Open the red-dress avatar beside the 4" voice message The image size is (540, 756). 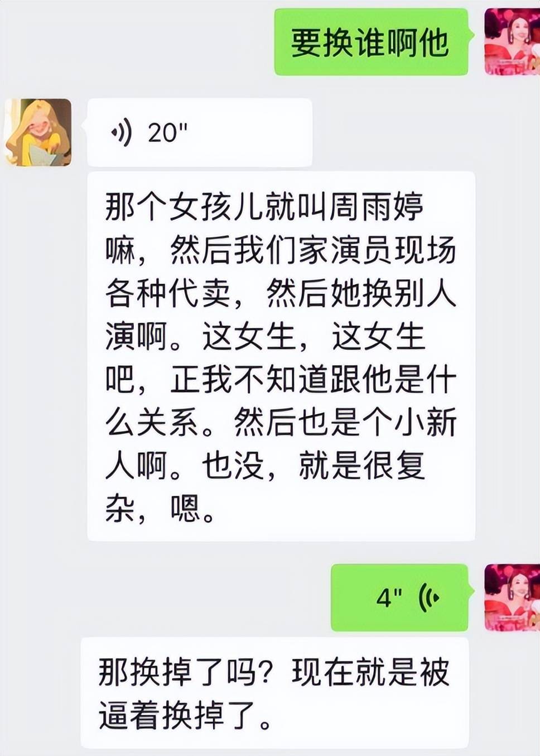click(x=512, y=597)
